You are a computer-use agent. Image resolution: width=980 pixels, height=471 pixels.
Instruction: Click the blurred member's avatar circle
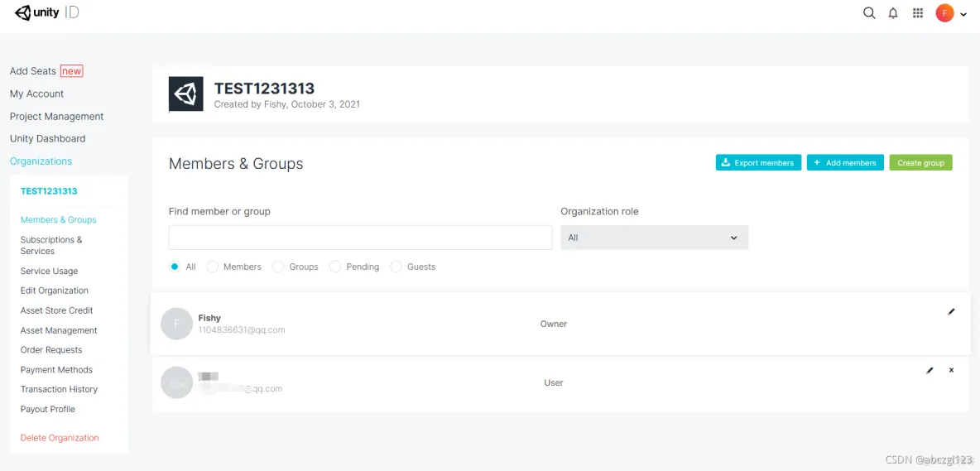tap(176, 382)
